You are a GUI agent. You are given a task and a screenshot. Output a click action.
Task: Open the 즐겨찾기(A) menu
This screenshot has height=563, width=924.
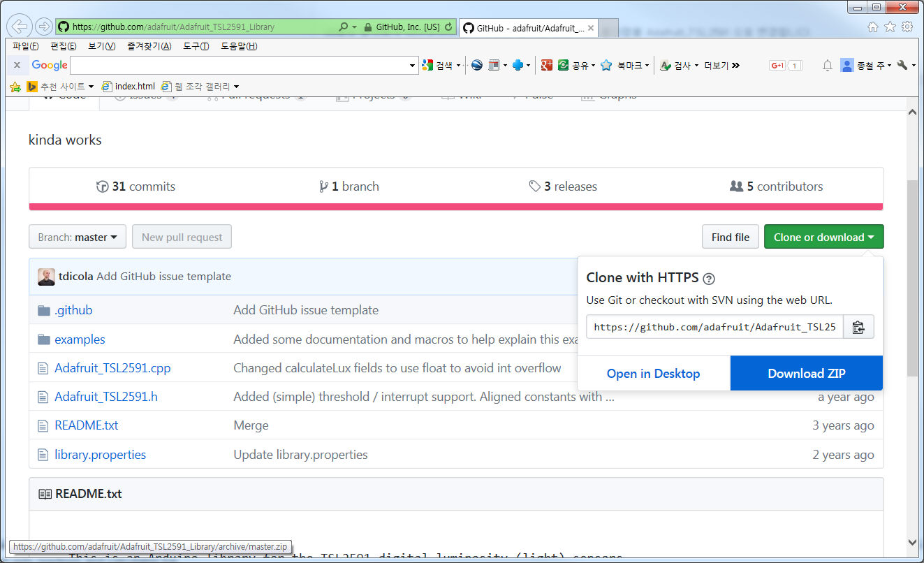coord(149,46)
